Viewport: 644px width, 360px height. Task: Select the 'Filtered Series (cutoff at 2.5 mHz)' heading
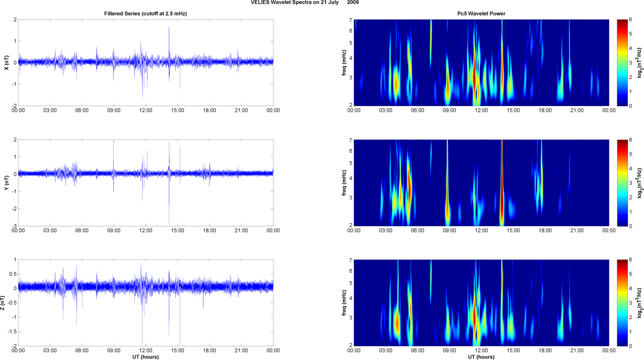click(146, 14)
